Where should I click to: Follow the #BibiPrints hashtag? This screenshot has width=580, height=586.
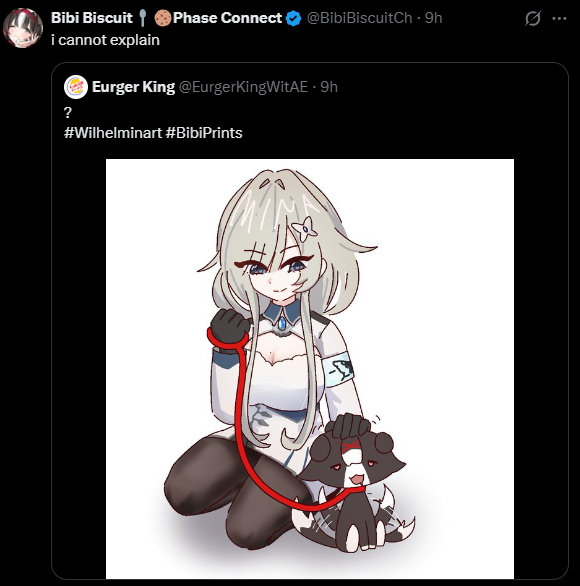[x=204, y=133]
